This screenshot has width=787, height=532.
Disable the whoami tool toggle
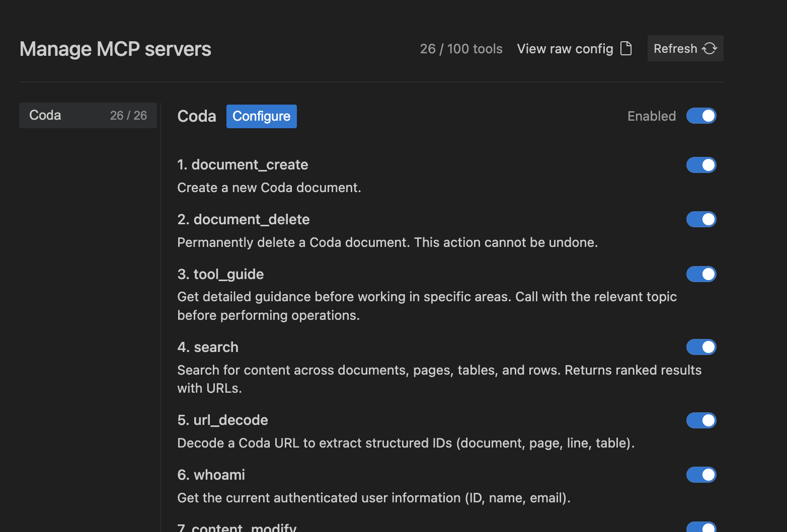(x=701, y=474)
